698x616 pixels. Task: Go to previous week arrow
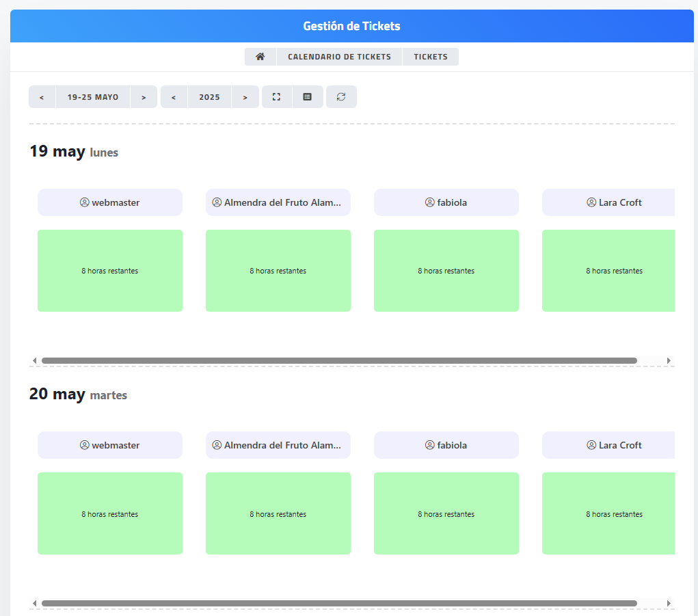(42, 97)
